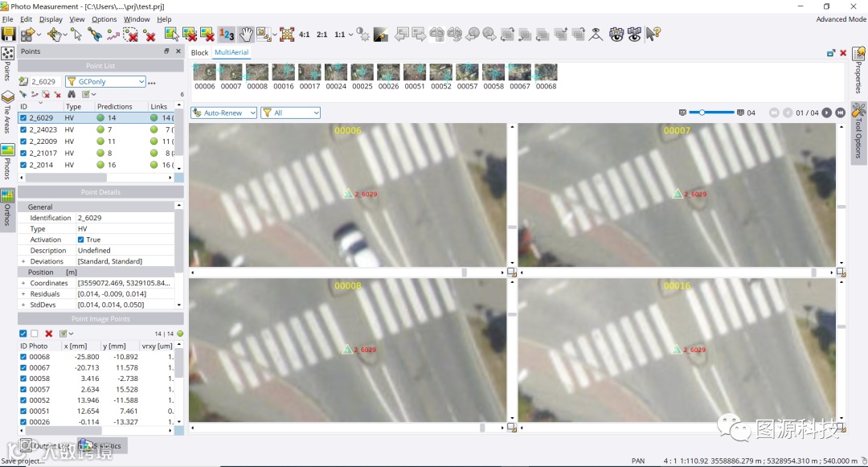The height and width of the screenshot is (467, 868).
Task: Check all image points checkbox
Action: 23,334
